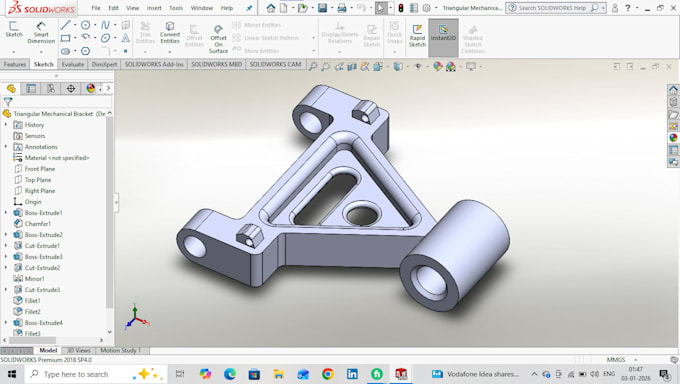Screen dimensions: 680x384
Task: Pick the Spline sketch tool
Action: tap(105, 25)
